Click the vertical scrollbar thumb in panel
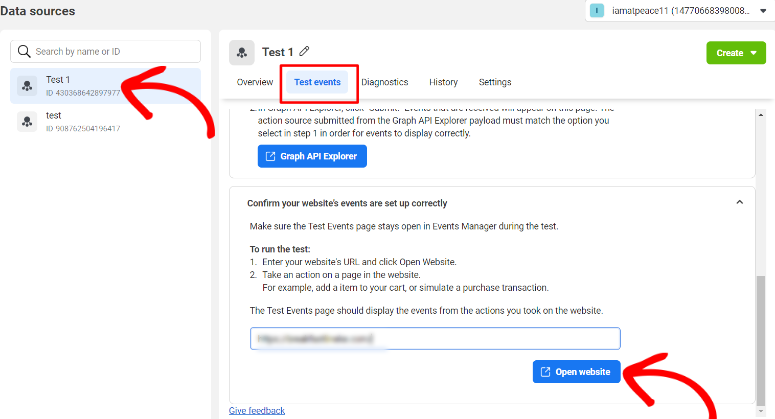 click(760, 340)
